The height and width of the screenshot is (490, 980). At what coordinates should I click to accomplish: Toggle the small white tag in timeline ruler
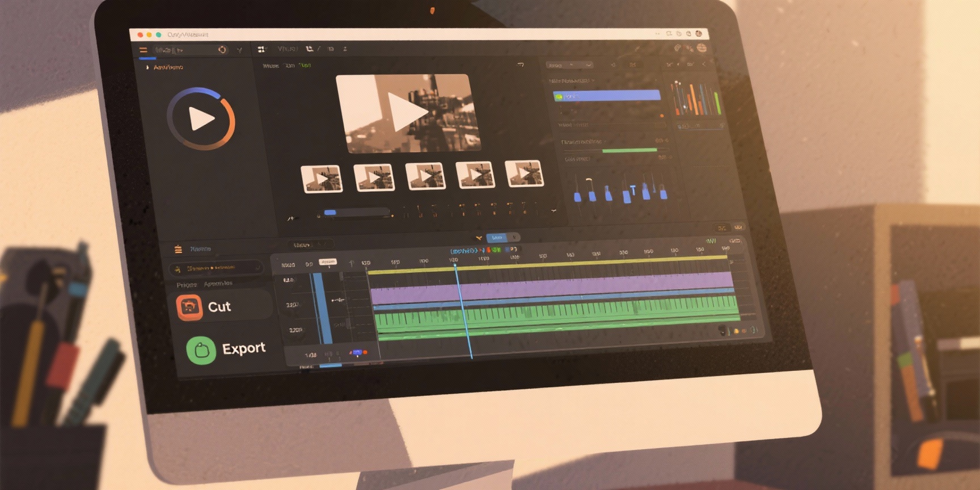tap(328, 262)
